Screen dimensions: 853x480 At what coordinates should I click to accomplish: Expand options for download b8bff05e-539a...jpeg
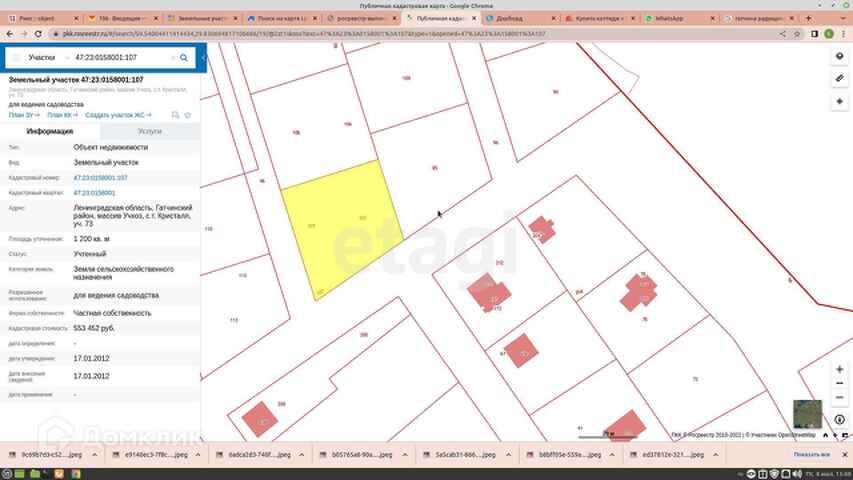tap(612, 455)
